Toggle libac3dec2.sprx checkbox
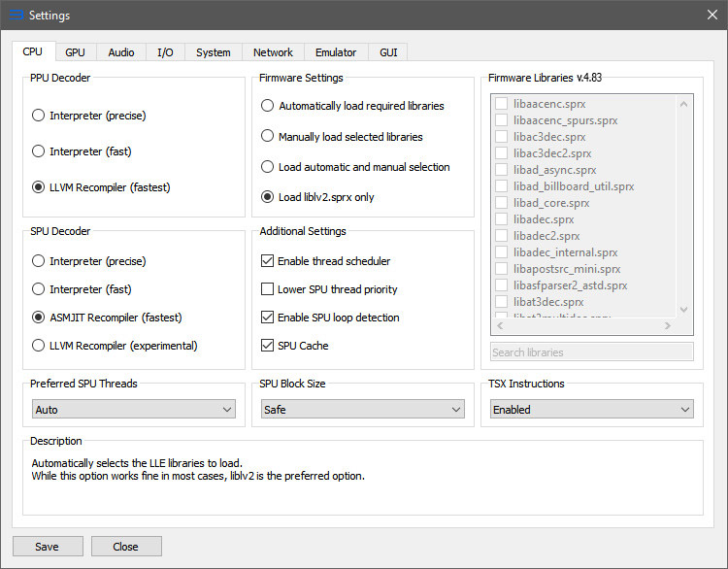This screenshot has width=728, height=569. (502, 153)
